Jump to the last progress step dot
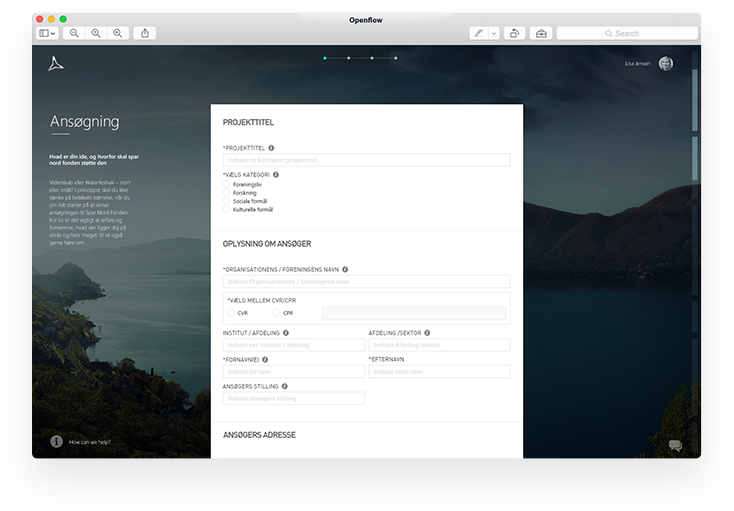The height and width of the screenshot is (511, 734). (396, 58)
